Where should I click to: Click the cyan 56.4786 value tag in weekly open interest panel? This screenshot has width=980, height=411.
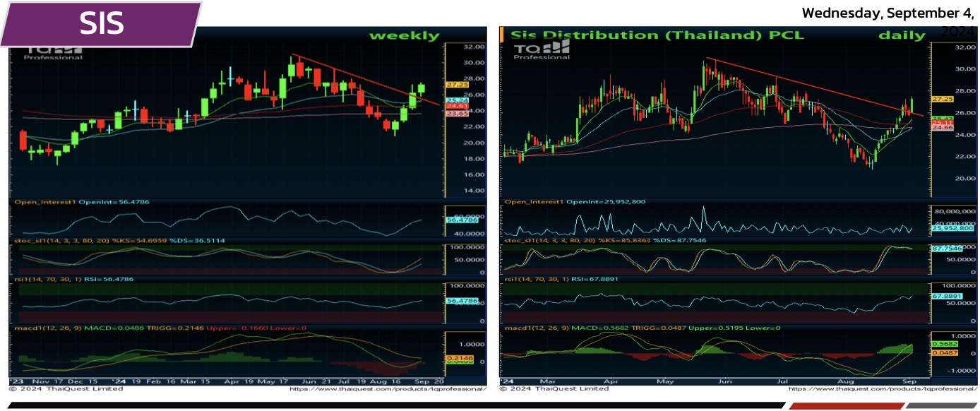[x=463, y=220]
